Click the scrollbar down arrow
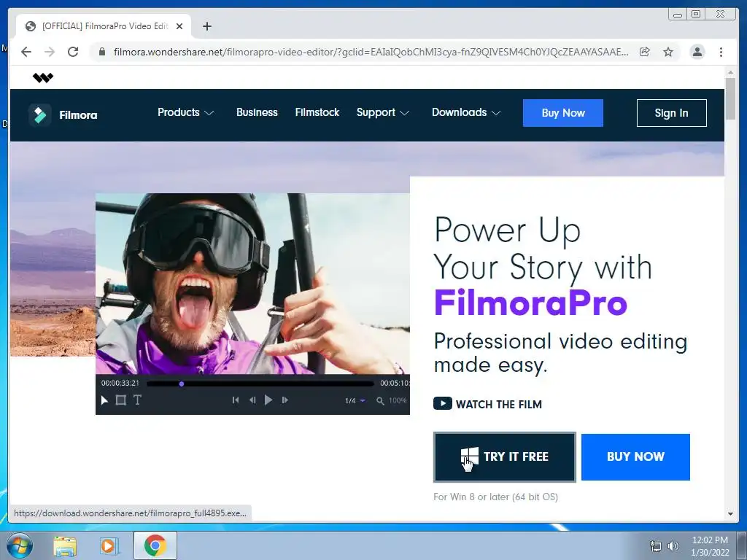This screenshot has width=747, height=560. [x=730, y=513]
